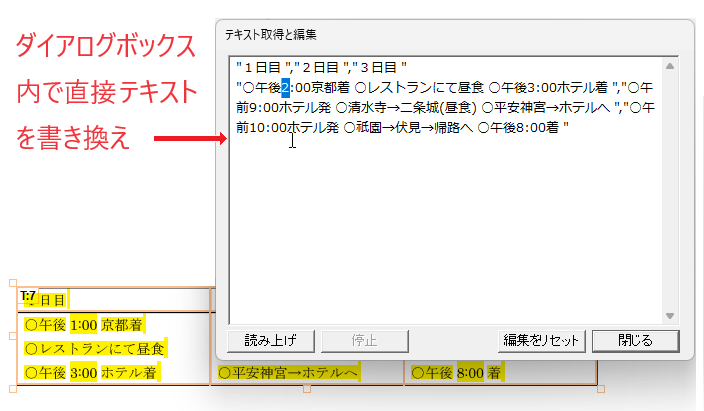
Task: Click the disabled 停止 button
Action: pos(365,341)
